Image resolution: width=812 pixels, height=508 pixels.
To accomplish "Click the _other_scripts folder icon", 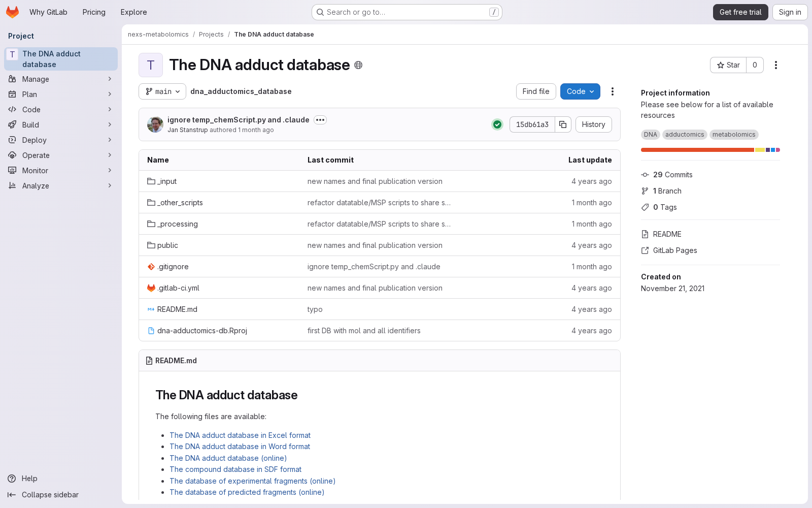I will (x=151, y=203).
